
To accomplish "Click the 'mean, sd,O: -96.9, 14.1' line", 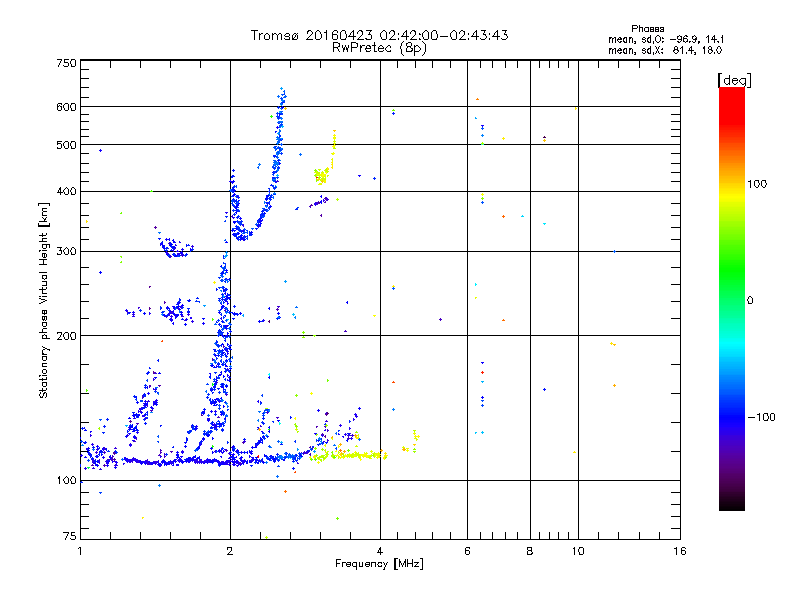I will coord(666,39).
